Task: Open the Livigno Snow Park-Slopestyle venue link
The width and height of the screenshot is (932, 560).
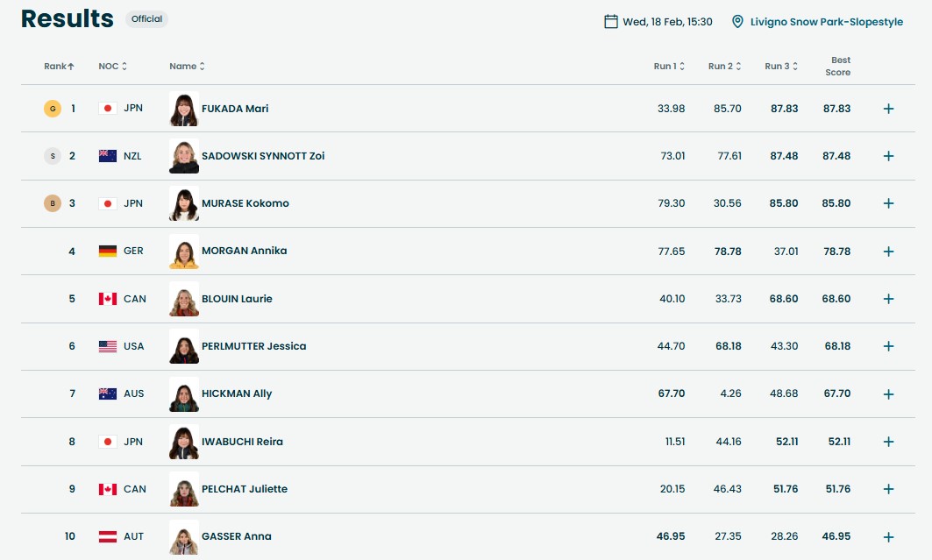Action: 826,22
